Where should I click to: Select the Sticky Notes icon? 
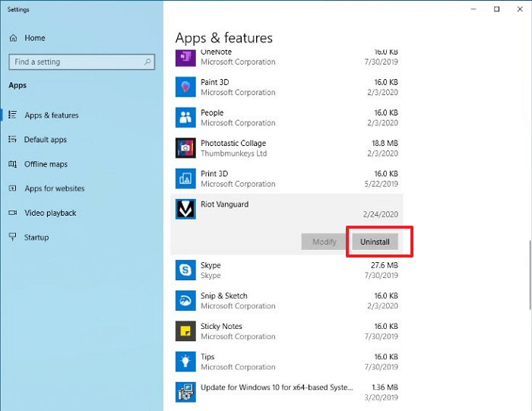click(x=186, y=330)
